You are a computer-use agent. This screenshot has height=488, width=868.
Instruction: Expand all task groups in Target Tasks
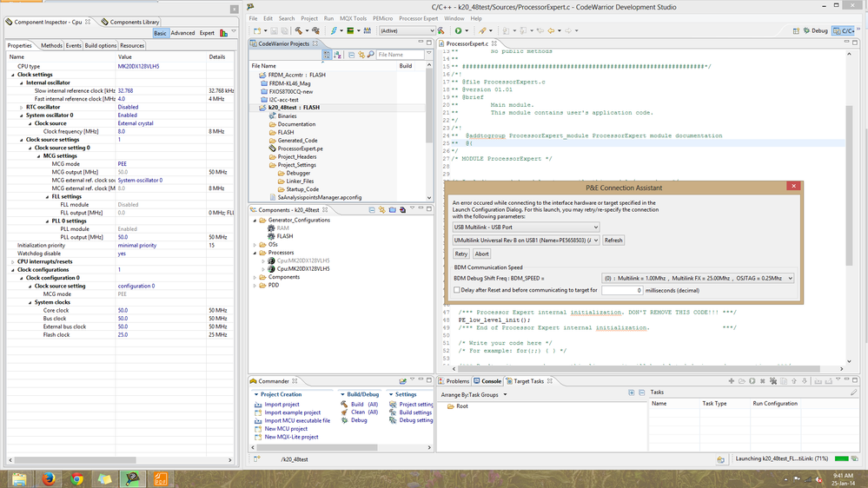point(632,392)
